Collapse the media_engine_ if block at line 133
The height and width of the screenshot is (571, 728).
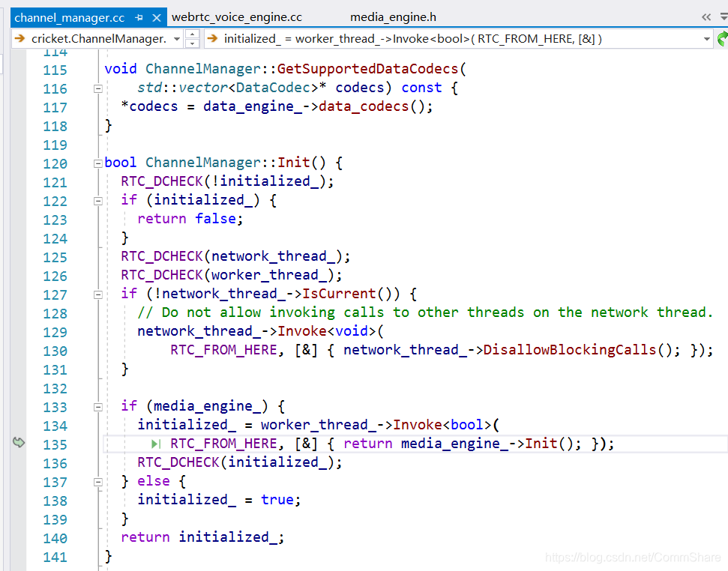[x=98, y=407]
